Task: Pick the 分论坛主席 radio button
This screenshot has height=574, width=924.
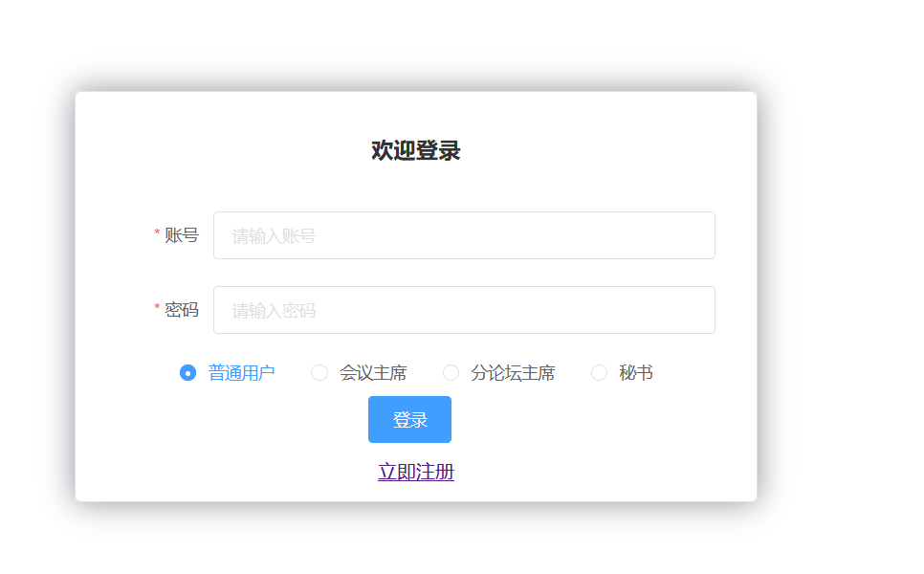Action: pyautogui.click(x=451, y=373)
